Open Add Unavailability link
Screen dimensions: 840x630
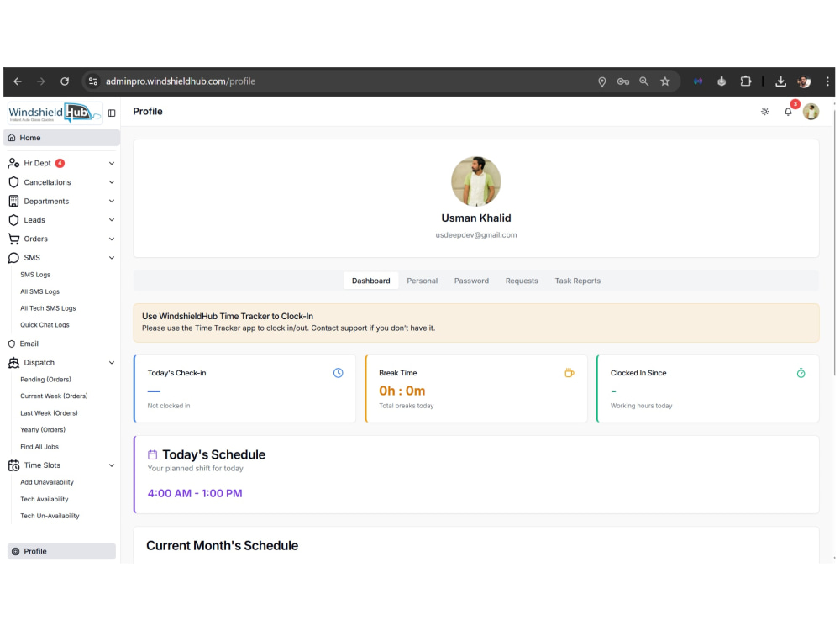[47, 483]
